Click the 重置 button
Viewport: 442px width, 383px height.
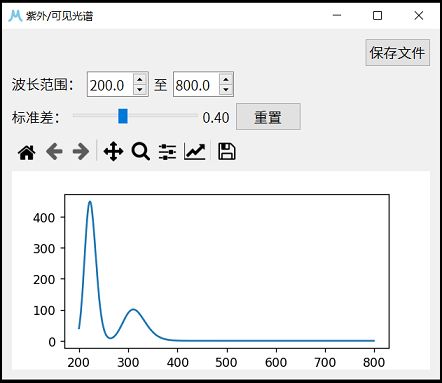268,117
